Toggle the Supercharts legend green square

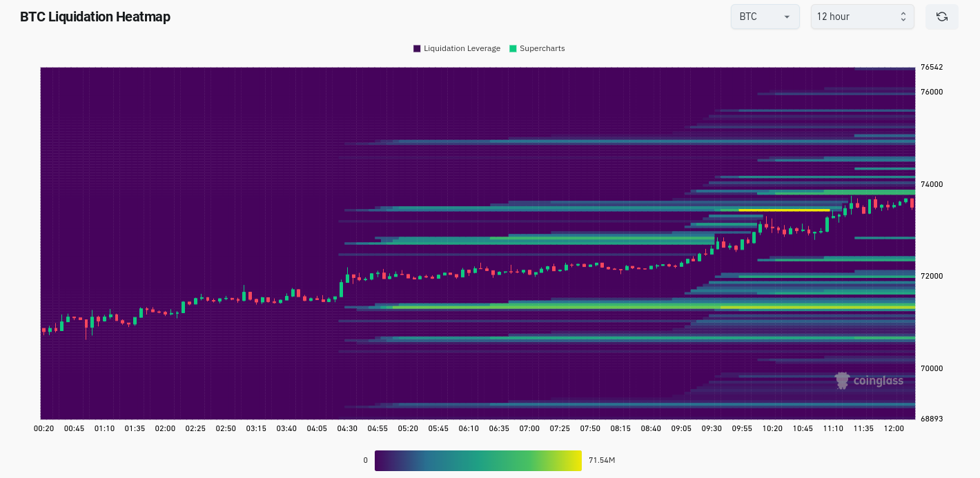point(513,48)
